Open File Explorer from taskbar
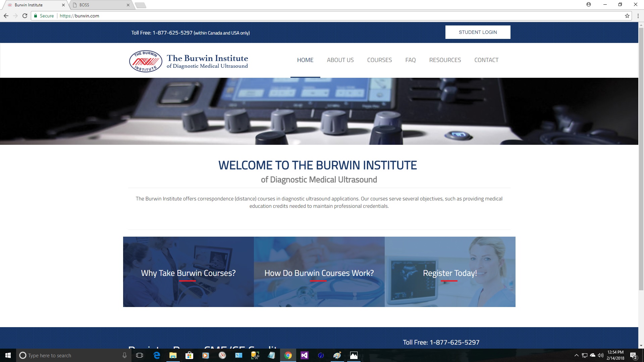The width and height of the screenshot is (644, 362). 173,355
